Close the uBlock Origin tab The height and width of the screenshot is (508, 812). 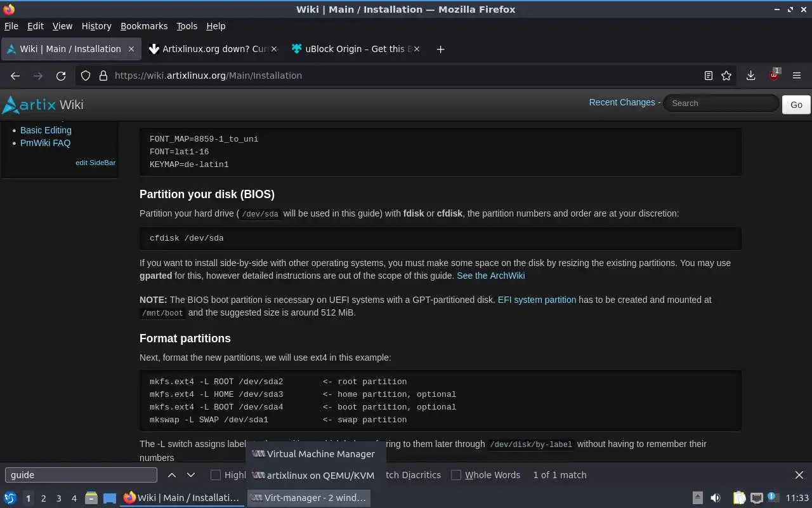416,49
